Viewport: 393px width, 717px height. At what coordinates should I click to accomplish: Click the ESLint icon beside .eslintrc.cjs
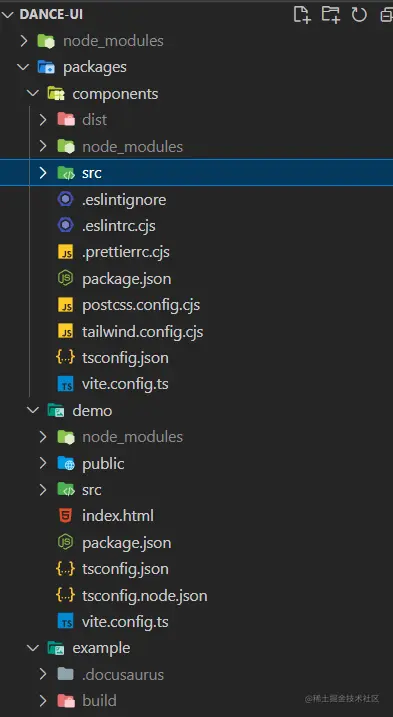(x=66, y=225)
